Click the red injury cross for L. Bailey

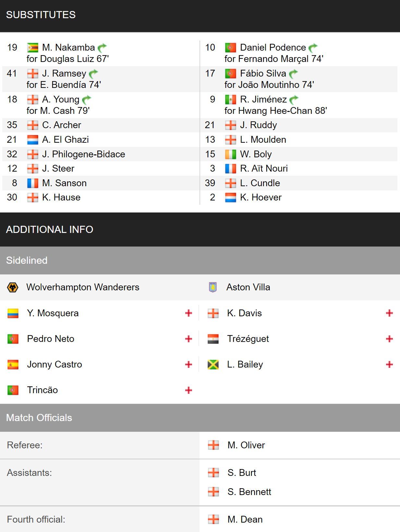tap(389, 364)
